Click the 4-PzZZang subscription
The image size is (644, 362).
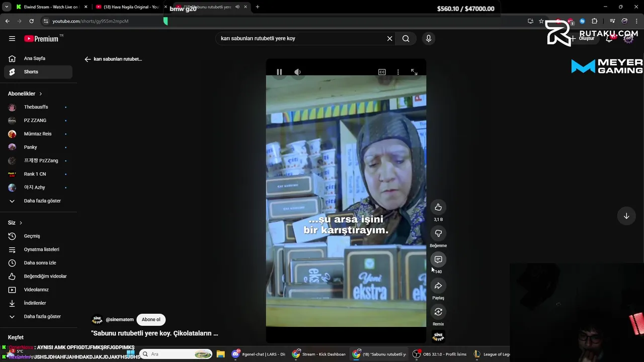tap(38, 160)
